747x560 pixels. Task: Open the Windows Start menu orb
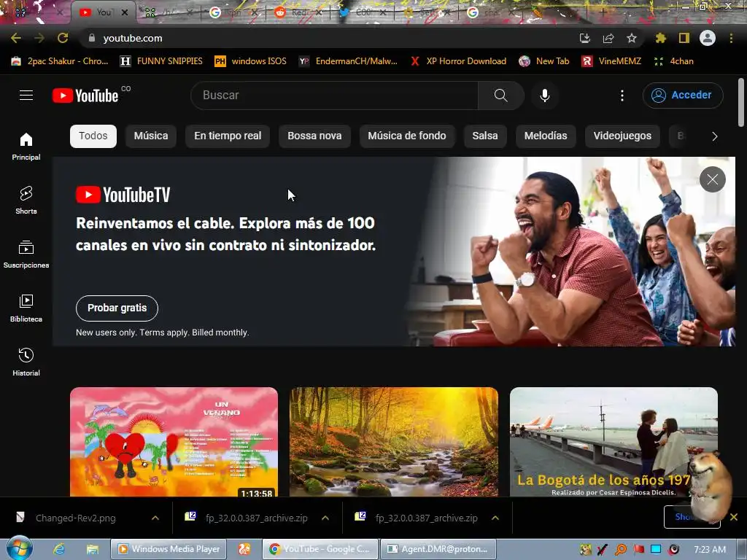pos(19,548)
